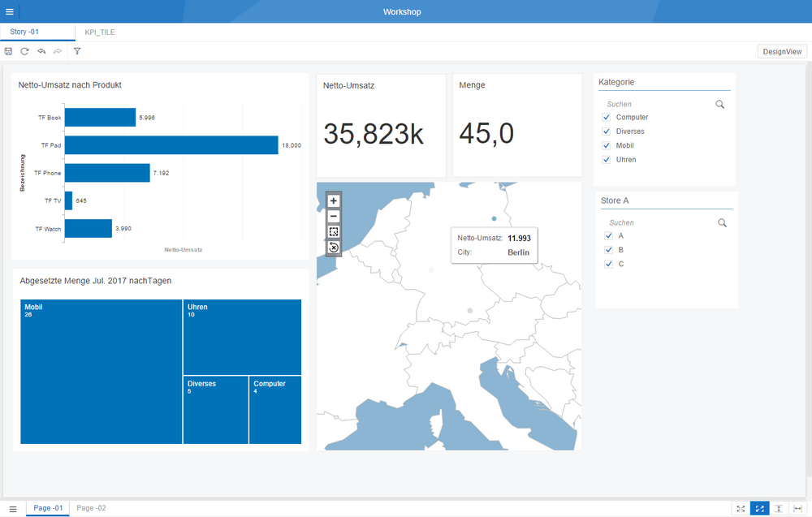Click the Netto-Umsatz axis label under bars
812x517 pixels.
coord(184,249)
